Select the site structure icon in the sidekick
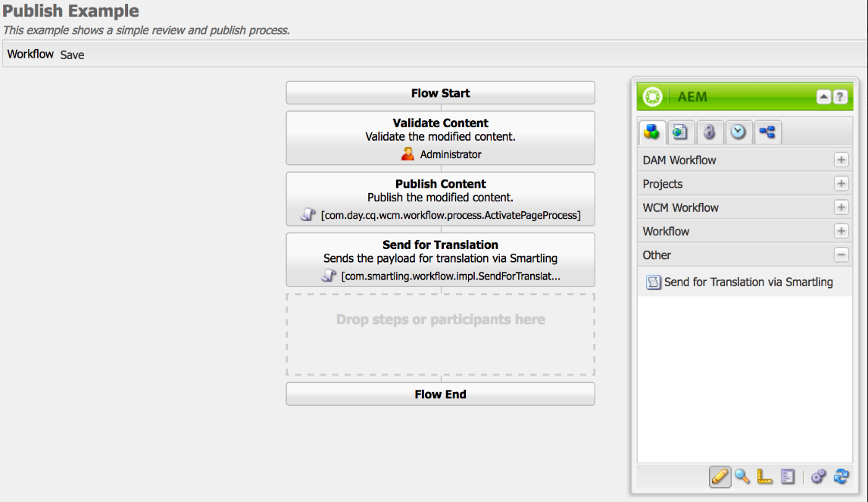Image resolution: width=868 pixels, height=502 pixels. click(x=767, y=132)
